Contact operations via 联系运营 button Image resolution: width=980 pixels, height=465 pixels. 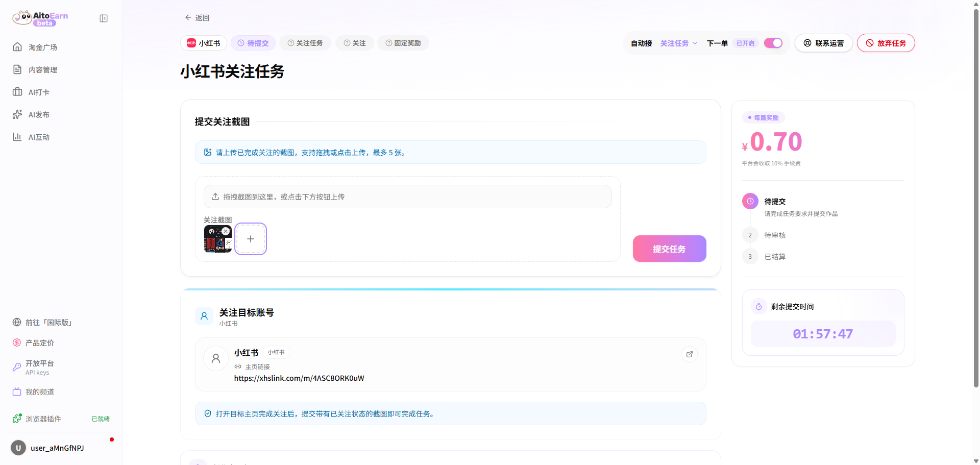[823, 43]
